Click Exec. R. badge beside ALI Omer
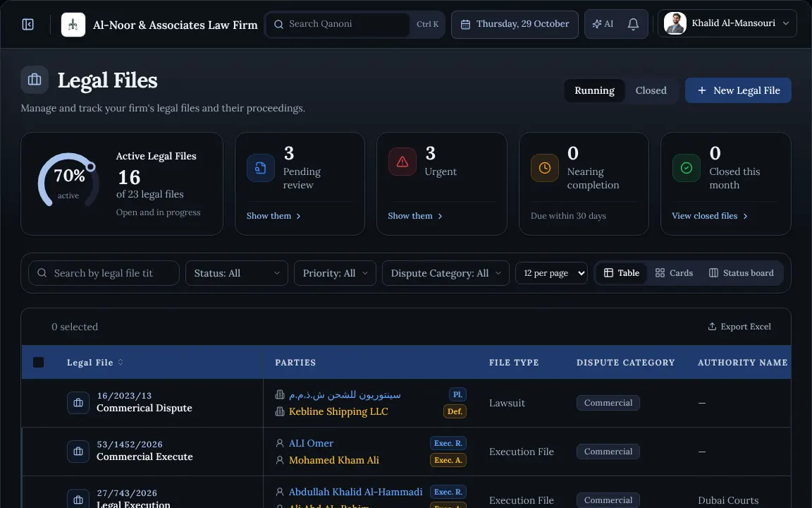This screenshot has width=812, height=508. (x=448, y=443)
